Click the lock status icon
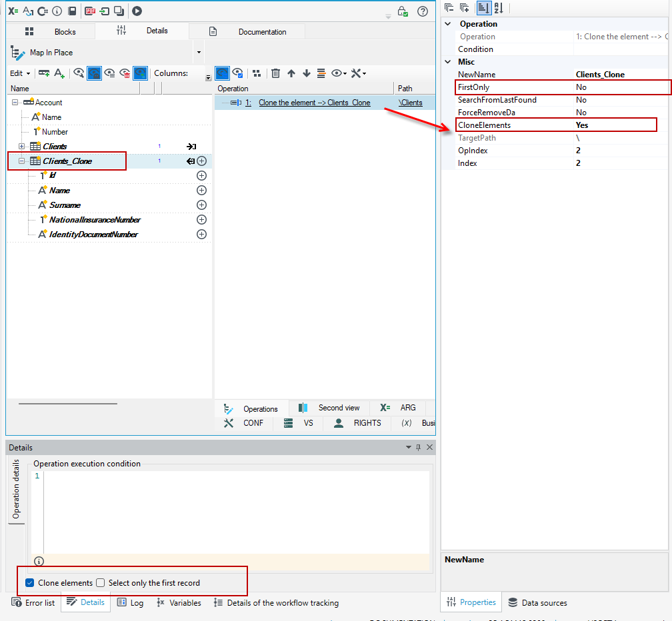Viewport: 672px width, 621px height. tap(403, 11)
